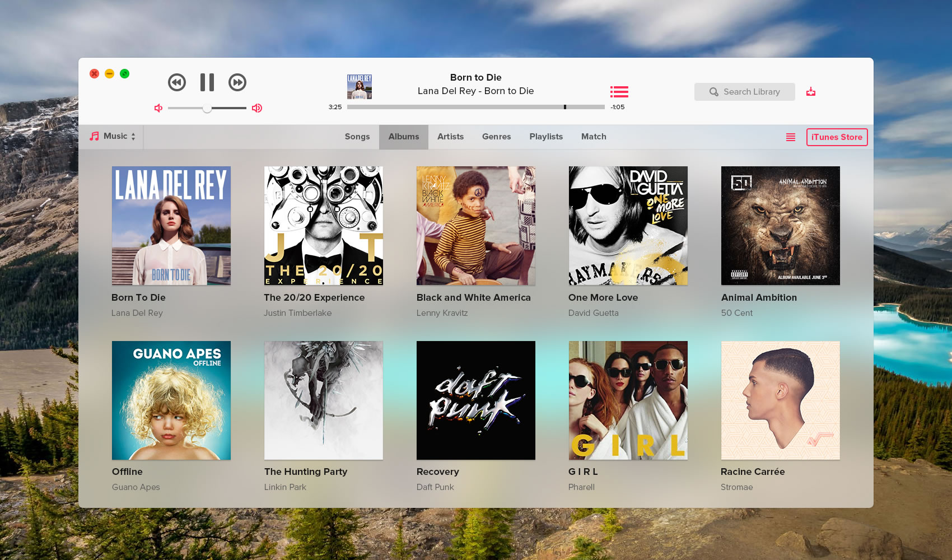Click the low volume speaker icon

158,108
